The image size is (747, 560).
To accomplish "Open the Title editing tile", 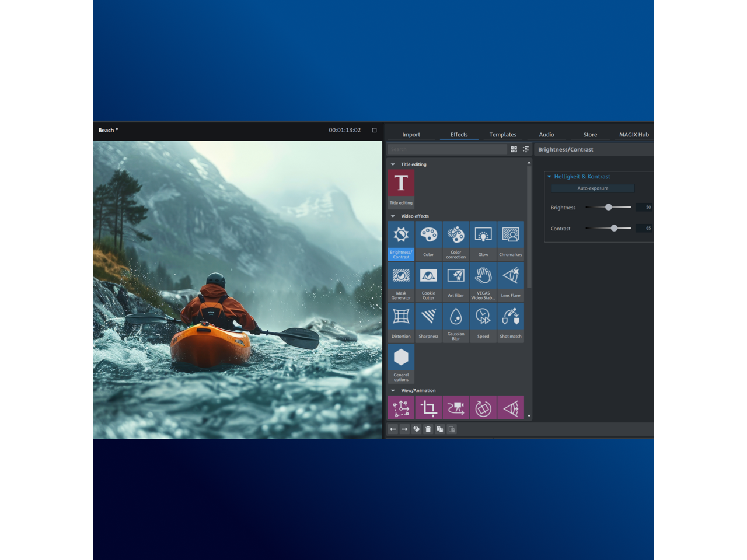I will pos(401,188).
